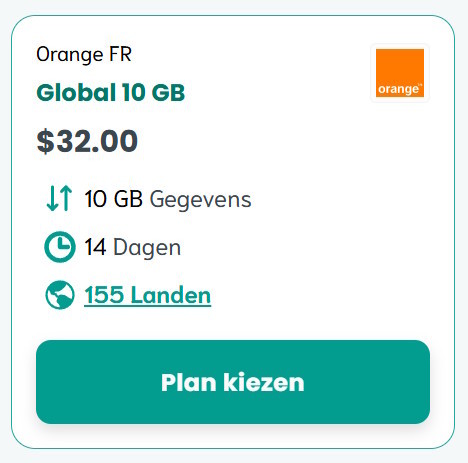Screen dimensions: 468x463
Task: Click the Orange FR provider name
Action: (x=84, y=54)
